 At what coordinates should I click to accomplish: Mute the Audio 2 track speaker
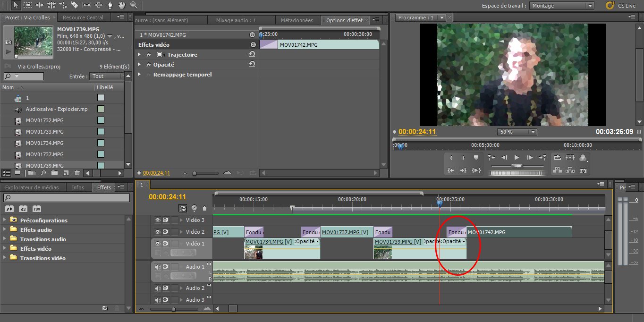pos(158,288)
